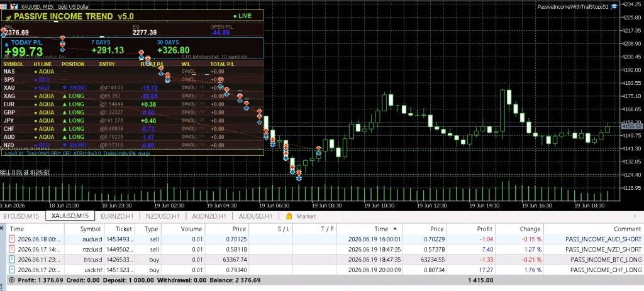This screenshot has width=644, height=291.
Task: Open the AUDUSD,H1 chart tab
Action: (x=255, y=216)
